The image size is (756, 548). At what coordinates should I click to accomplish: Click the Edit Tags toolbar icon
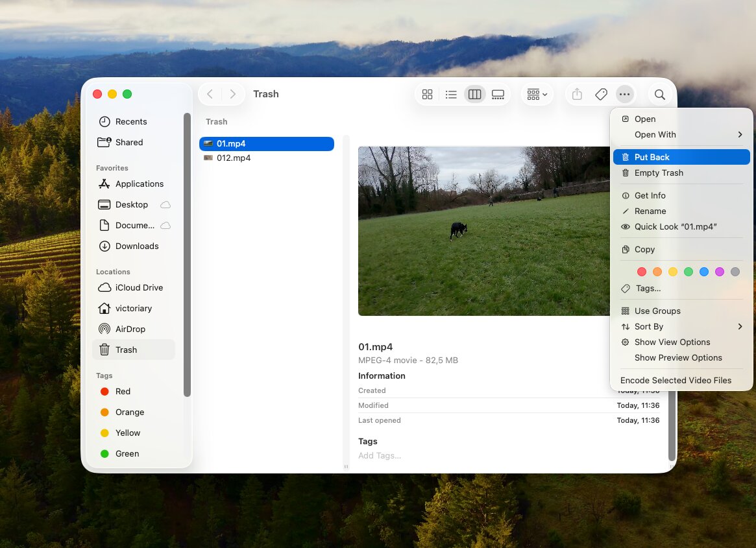coord(601,95)
